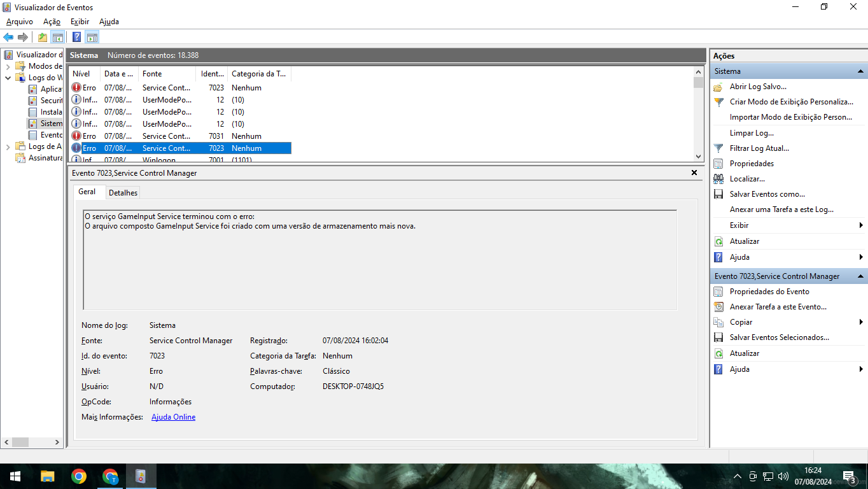Click the event description text box
This screenshot has height=489, width=868.
click(380, 260)
